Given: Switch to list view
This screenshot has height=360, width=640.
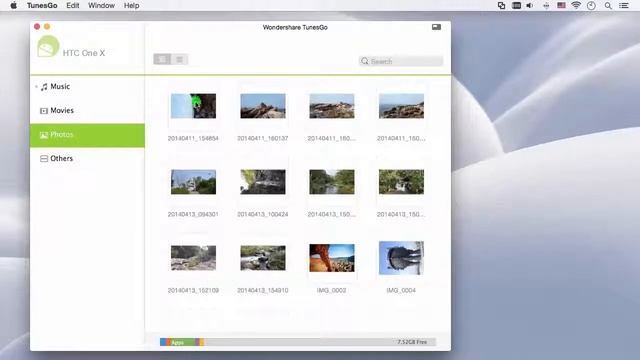Looking at the screenshot, I should [180, 59].
